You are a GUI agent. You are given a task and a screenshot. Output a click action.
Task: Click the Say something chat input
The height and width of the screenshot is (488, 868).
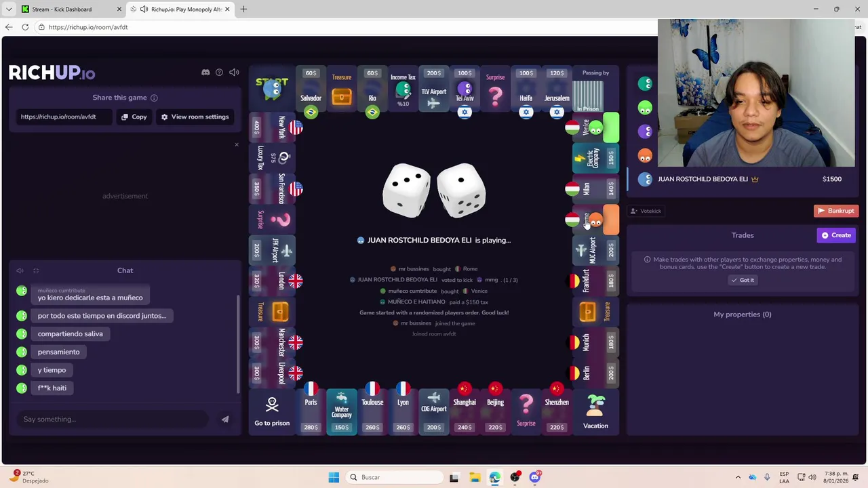[x=112, y=419]
